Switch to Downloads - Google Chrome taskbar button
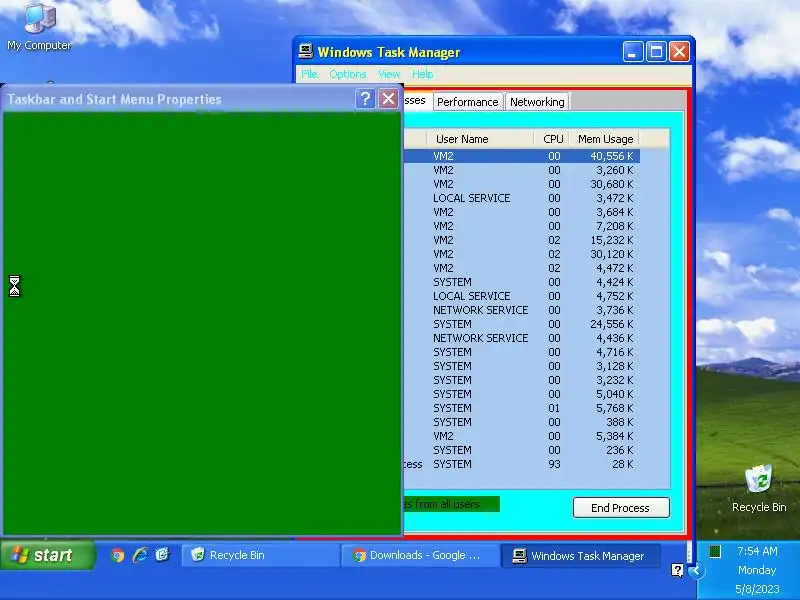The width and height of the screenshot is (800, 600). (420, 555)
